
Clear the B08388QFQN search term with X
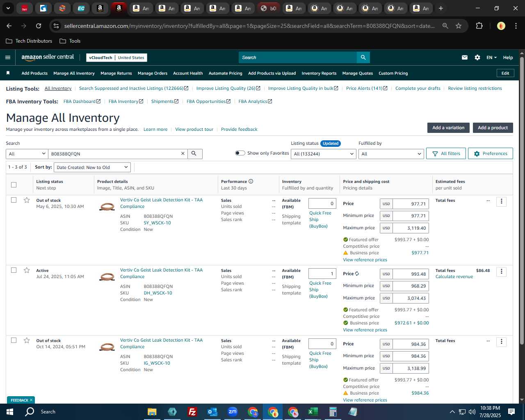click(x=183, y=153)
